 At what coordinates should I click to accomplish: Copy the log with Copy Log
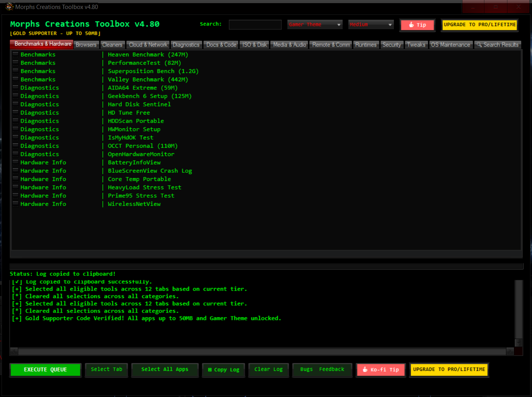pyautogui.click(x=224, y=370)
